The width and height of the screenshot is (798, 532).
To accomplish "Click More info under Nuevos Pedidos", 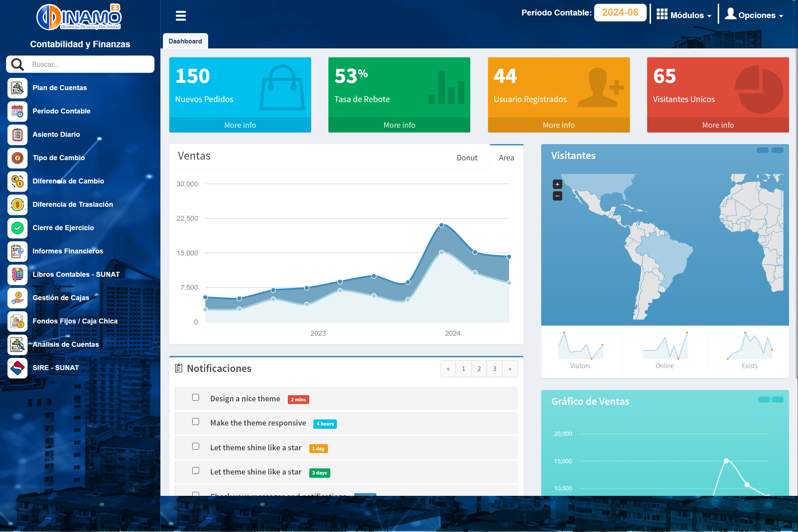I will pos(240,125).
